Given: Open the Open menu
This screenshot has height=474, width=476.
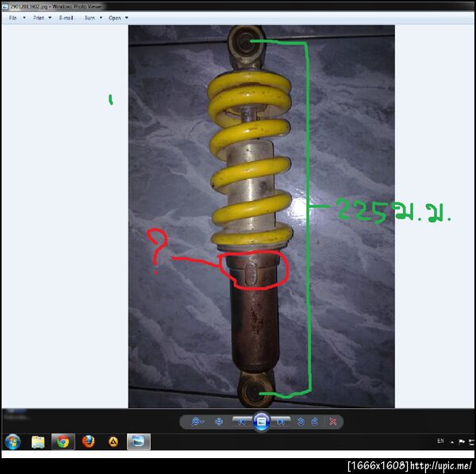Looking at the screenshot, I should tap(114, 18).
